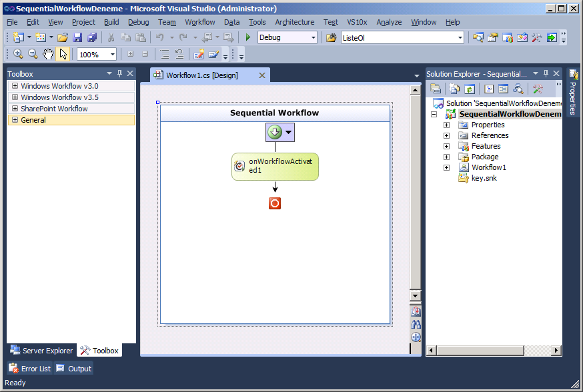Click the Solution Explorer horizontal scrollbar
The height and width of the screenshot is (392, 583).
(493, 351)
